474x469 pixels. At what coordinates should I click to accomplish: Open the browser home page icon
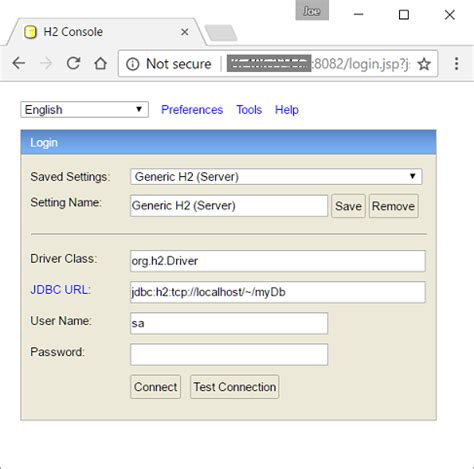(x=100, y=63)
